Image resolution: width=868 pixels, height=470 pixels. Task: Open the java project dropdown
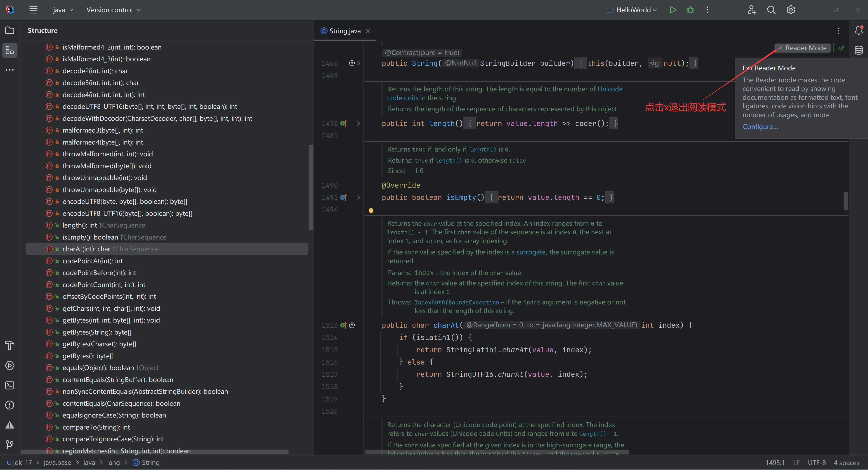(x=63, y=10)
